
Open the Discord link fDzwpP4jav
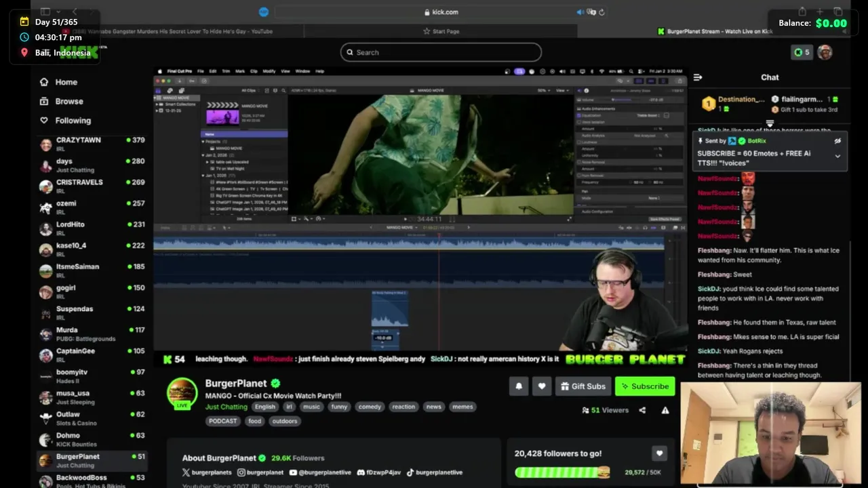pyautogui.click(x=379, y=472)
